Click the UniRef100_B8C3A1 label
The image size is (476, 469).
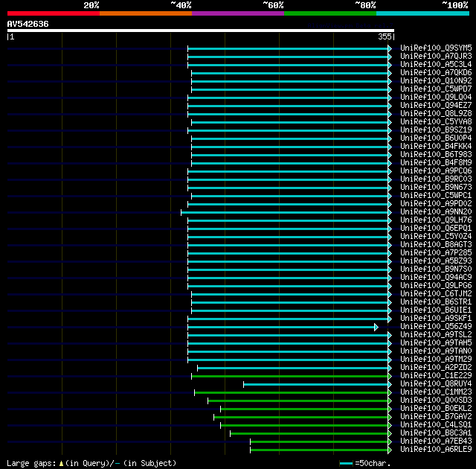pos(436,433)
